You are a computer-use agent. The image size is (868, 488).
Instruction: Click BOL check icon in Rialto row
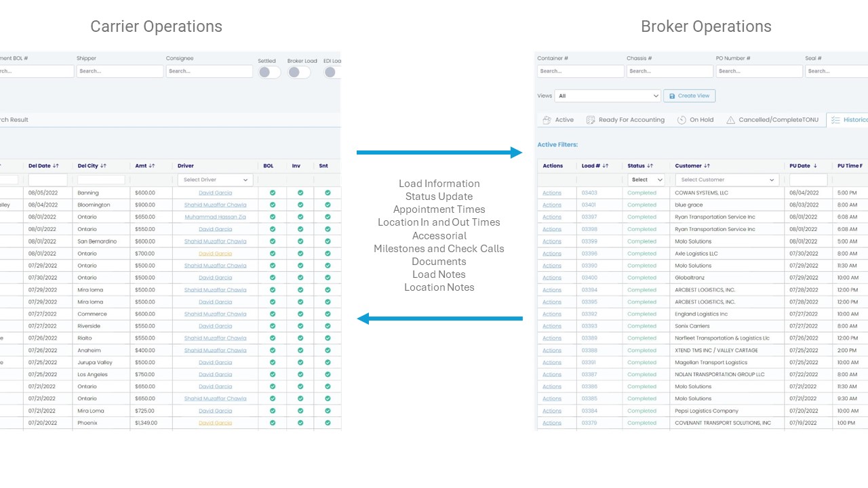click(273, 338)
